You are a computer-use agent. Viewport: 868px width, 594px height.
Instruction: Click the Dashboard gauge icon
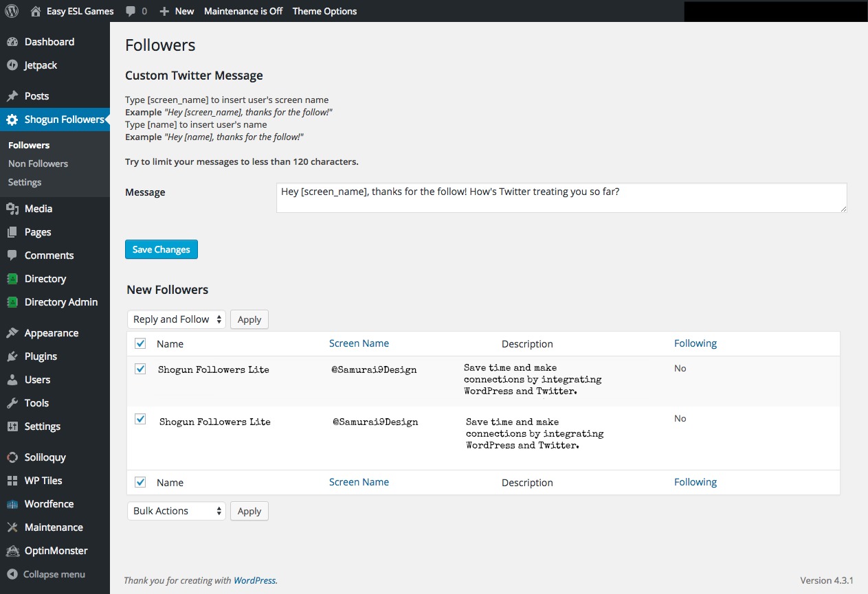(x=12, y=42)
